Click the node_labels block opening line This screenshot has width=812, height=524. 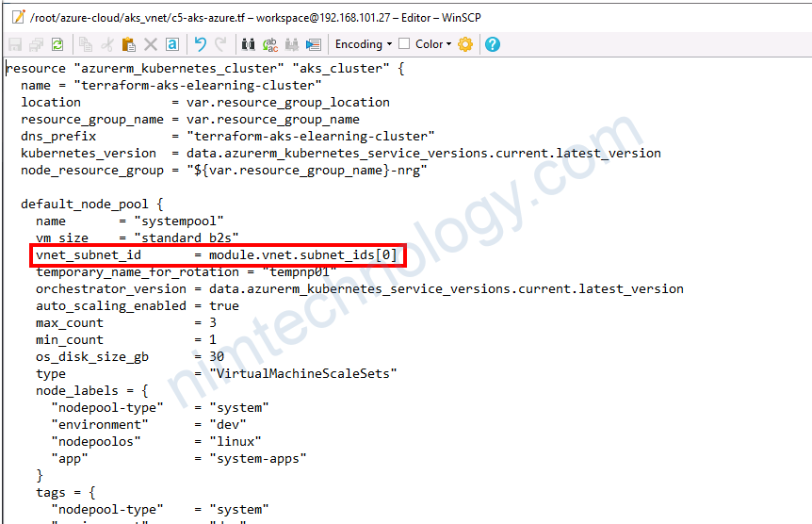coord(90,390)
